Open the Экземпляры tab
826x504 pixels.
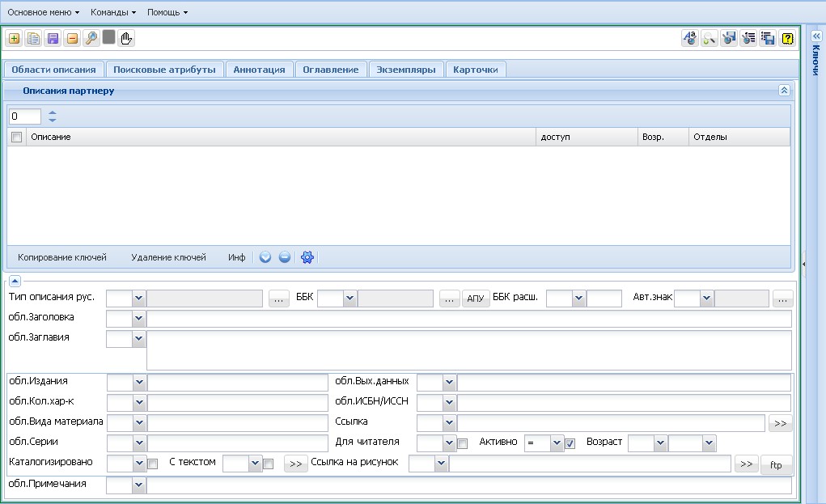click(405, 70)
